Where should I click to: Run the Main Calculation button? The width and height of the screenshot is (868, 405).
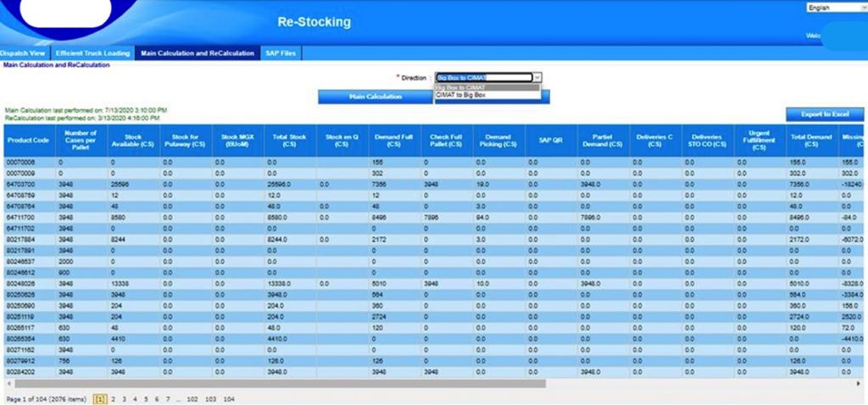pyautogui.click(x=375, y=97)
